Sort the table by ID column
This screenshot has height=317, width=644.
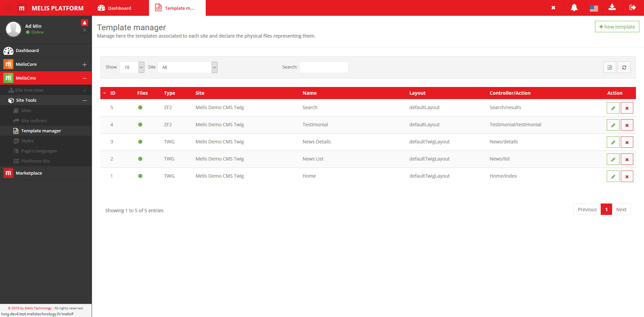click(x=113, y=93)
